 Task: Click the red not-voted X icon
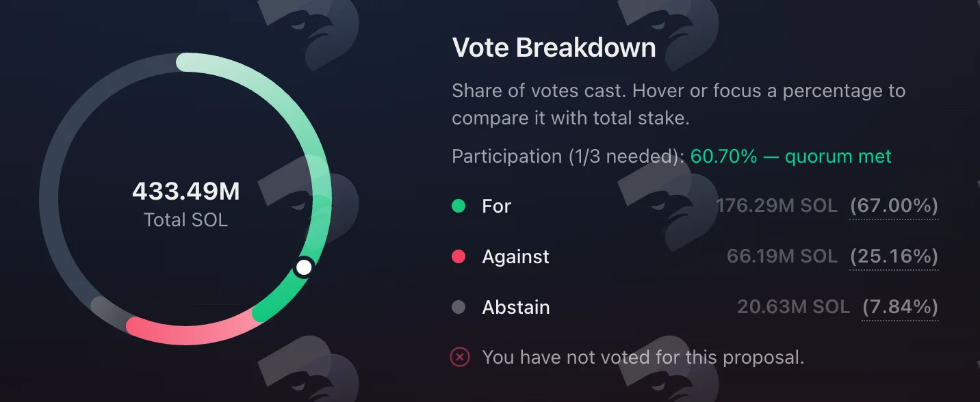pos(460,357)
